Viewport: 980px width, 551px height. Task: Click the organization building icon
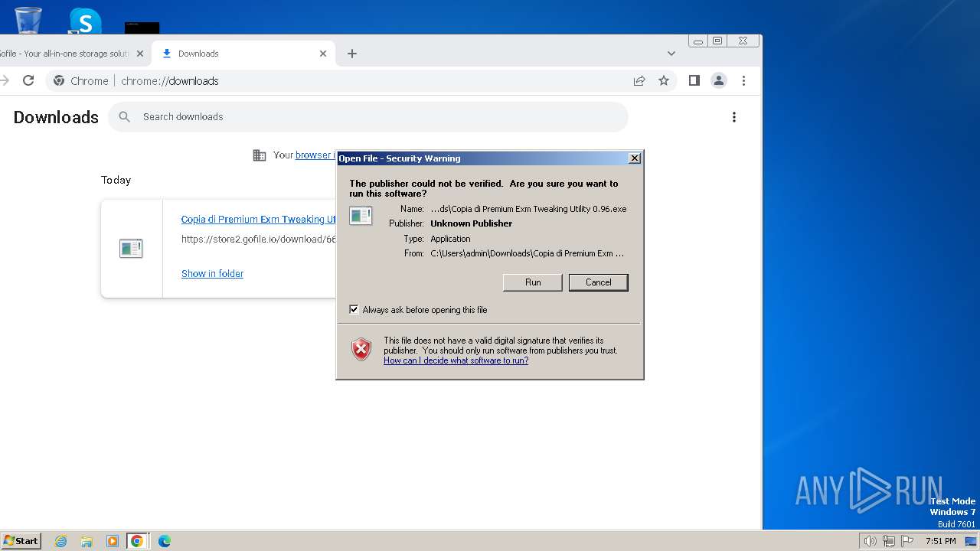point(260,155)
